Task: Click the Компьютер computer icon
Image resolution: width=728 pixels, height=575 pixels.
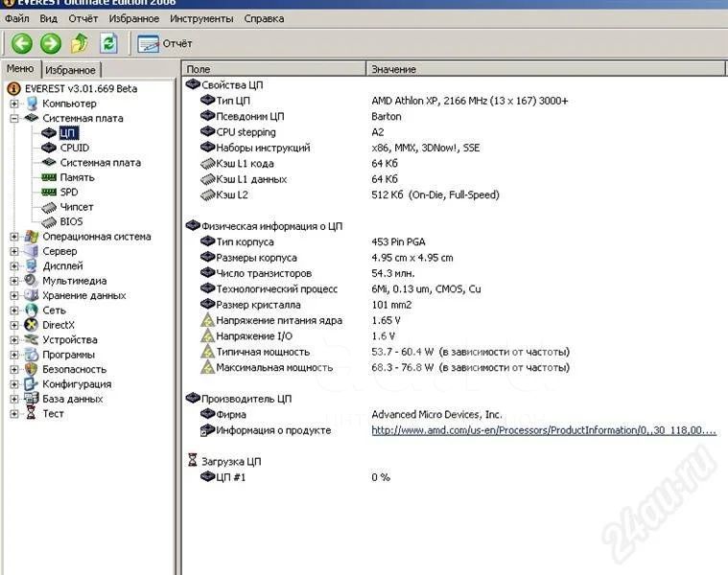Action: click(x=32, y=103)
